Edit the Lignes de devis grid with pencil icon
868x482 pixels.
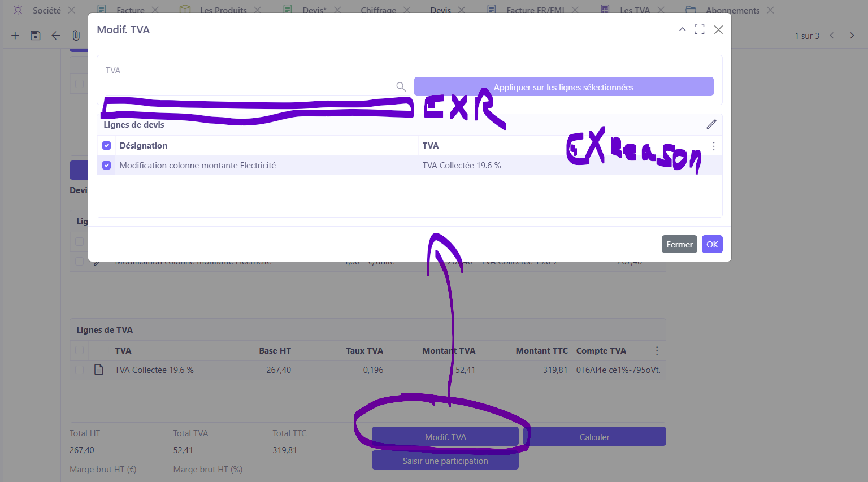(x=711, y=124)
